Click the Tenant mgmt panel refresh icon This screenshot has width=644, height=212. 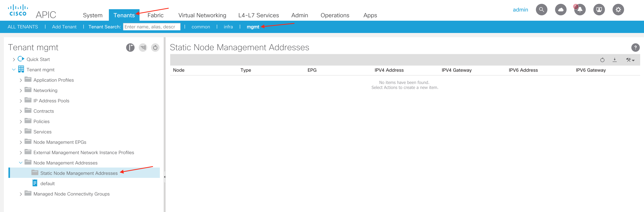pos(155,48)
